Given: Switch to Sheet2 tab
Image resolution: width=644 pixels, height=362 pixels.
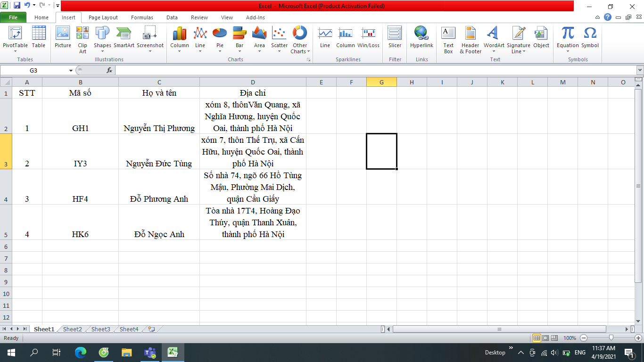Looking at the screenshot, I should [73, 329].
